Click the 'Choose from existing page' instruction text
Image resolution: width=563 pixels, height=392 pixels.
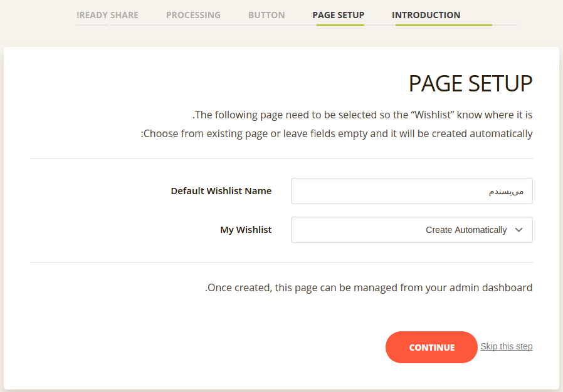pyautogui.click(x=337, y=134)
